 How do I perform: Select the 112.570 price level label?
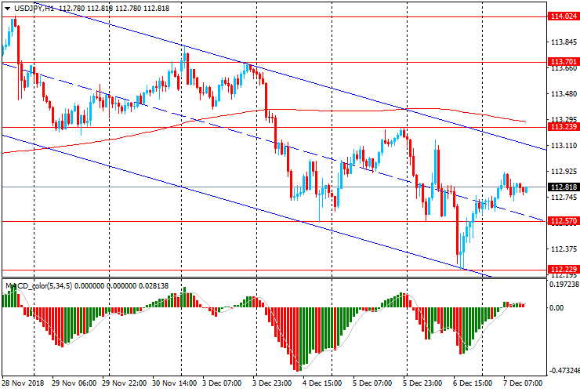click(564, 221)
